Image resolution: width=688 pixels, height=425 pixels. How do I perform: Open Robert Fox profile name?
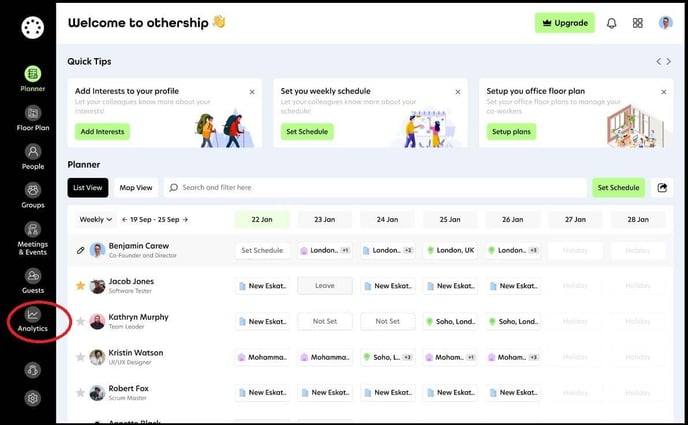point(129,389)
